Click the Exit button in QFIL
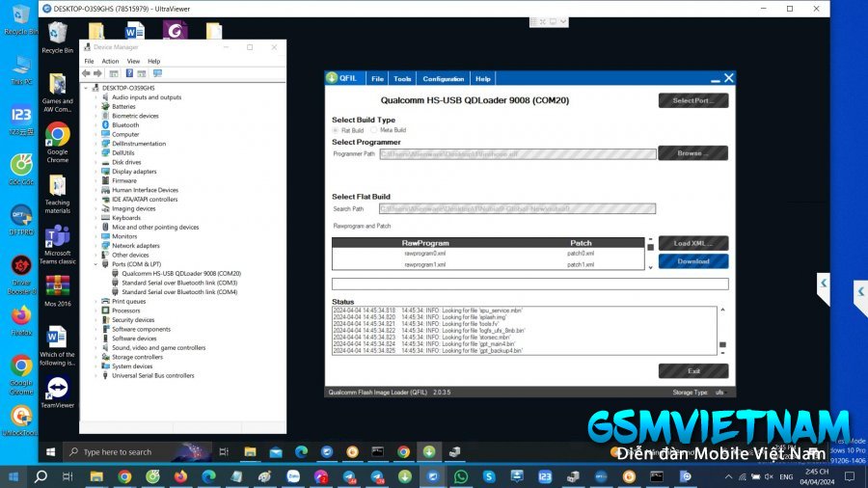Screen dimensions: 868x488 tap(693, 371)
